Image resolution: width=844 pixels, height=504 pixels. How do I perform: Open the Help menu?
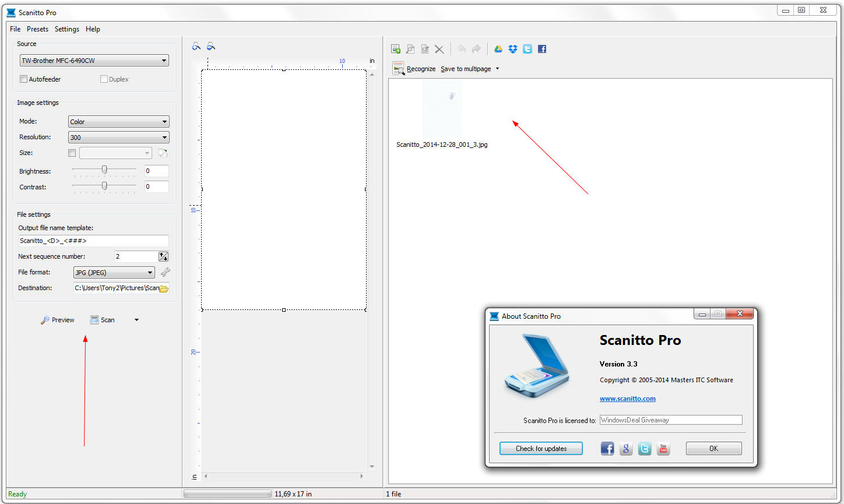tap(93, 29)
